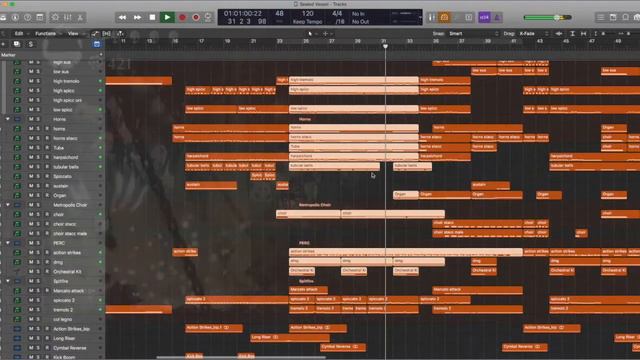Open the Note Pads icon
Image resolution: width=640 pixels, height=360 pixels.
tap(613, 17)
